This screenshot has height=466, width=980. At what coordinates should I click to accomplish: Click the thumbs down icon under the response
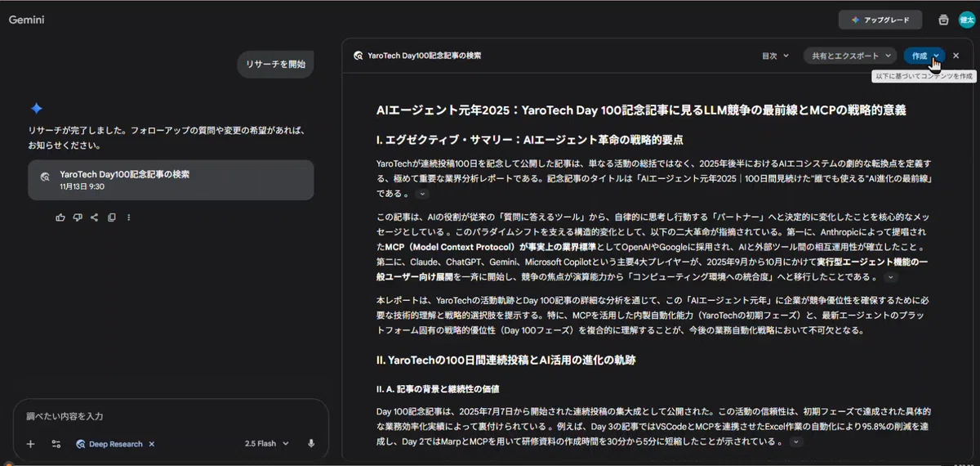point(78,217)
